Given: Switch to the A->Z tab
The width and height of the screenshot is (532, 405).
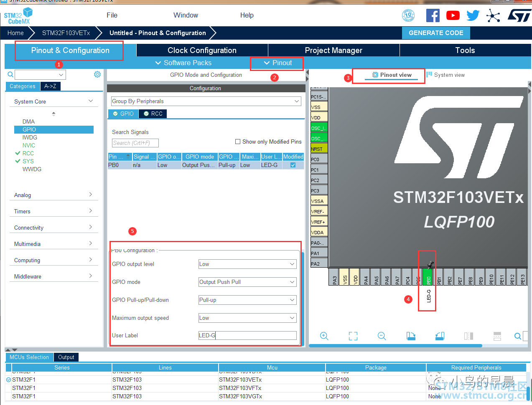Looking at the screenshot, I should coord(50,86).
